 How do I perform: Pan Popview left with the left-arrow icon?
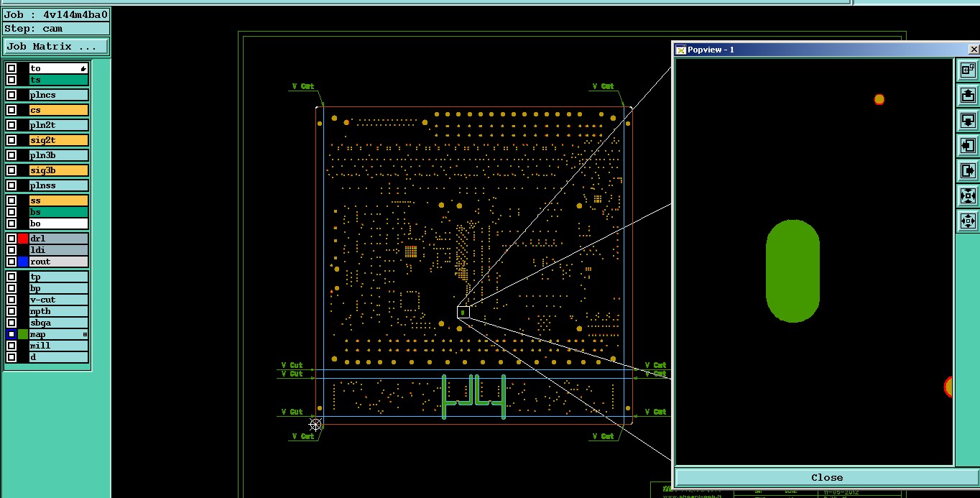click(968, 145)
